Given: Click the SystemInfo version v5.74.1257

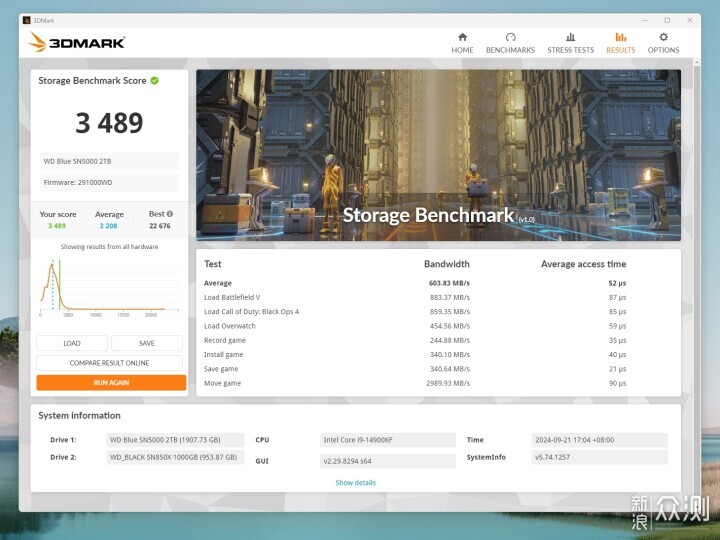Looking at the screenshot, I should coord(600,457).
